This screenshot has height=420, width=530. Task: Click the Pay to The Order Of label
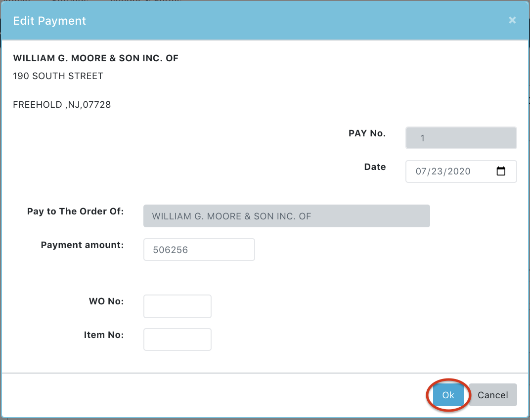75,211
